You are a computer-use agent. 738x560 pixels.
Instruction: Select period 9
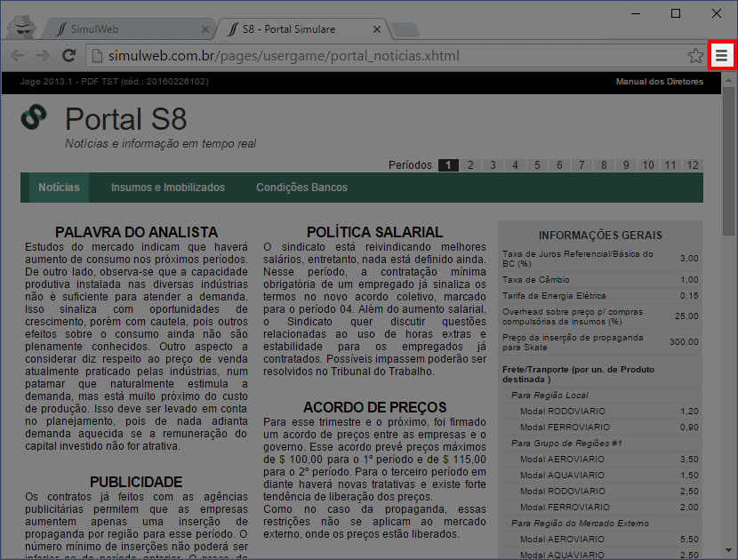pyautogui.click(x=626, y=165)
